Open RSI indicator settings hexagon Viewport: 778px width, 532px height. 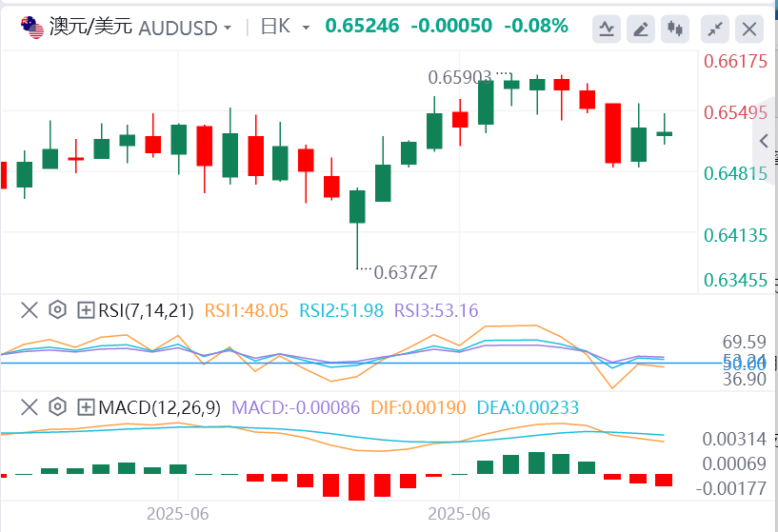pos(57,310)
